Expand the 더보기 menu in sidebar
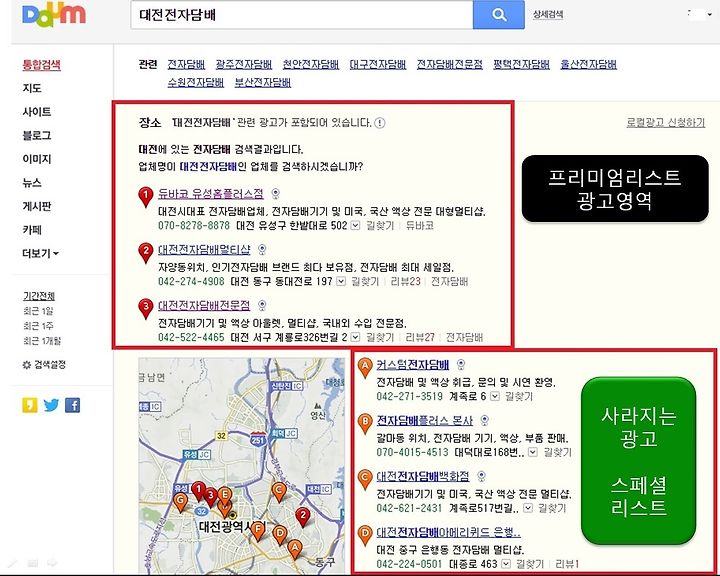 coord(40,254)
